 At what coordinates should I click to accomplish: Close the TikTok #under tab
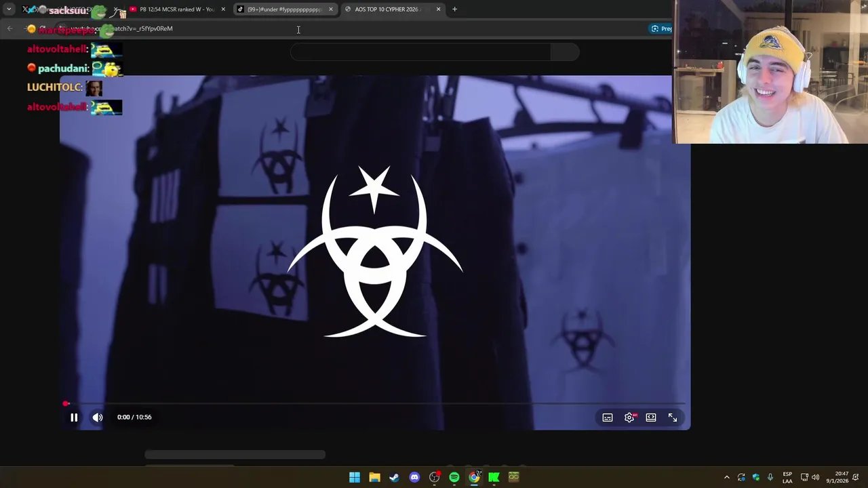[x=331, y=9]
